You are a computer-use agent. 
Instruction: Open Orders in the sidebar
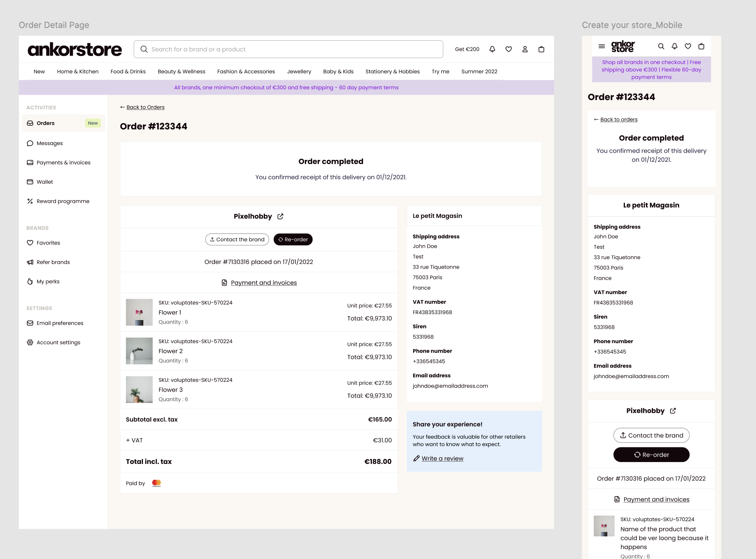point(64,123)
